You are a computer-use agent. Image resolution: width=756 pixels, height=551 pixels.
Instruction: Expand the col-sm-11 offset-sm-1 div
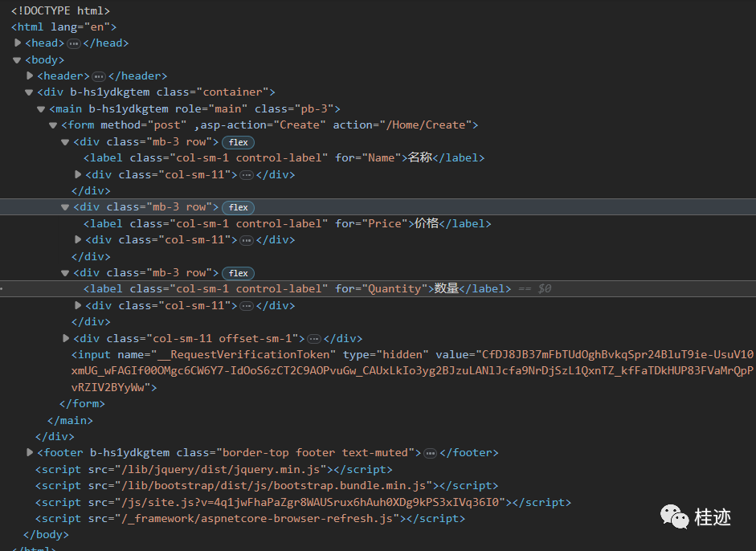66,338
